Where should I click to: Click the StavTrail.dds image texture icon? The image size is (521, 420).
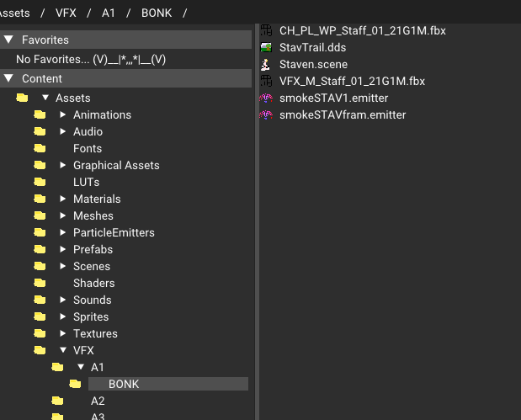click(x=266, y=47)
